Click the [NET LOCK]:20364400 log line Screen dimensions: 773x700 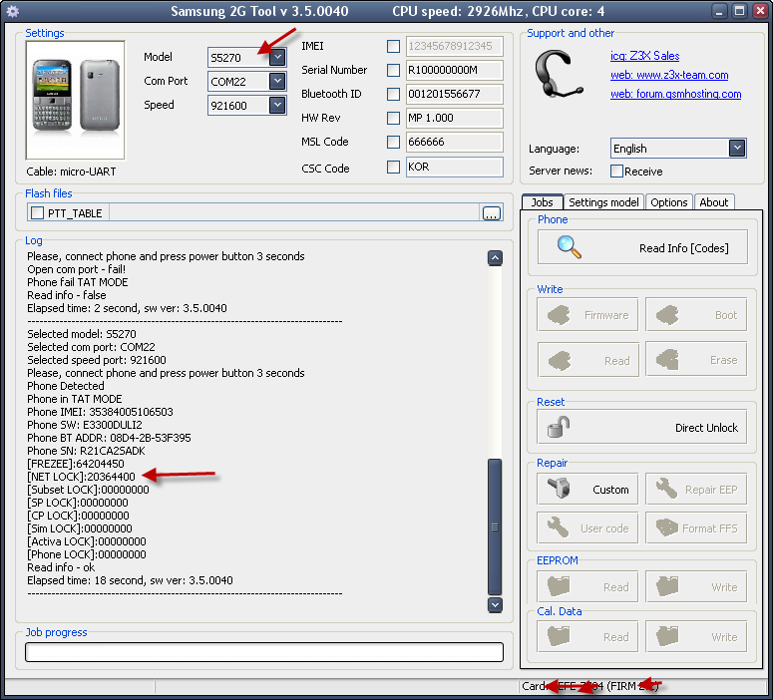82,477
